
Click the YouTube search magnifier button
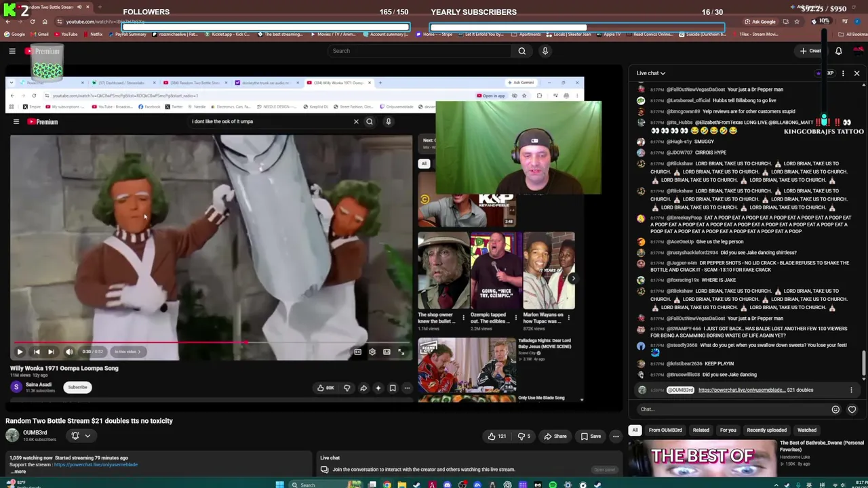(521, 51)
